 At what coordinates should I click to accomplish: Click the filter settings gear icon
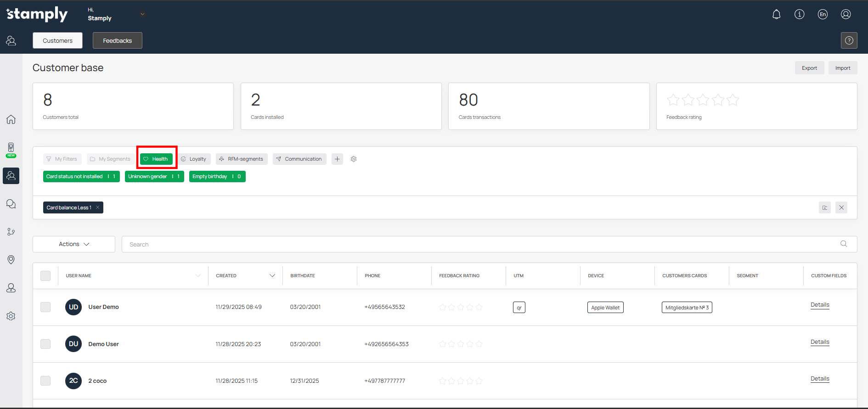click(x=354, y=159)
